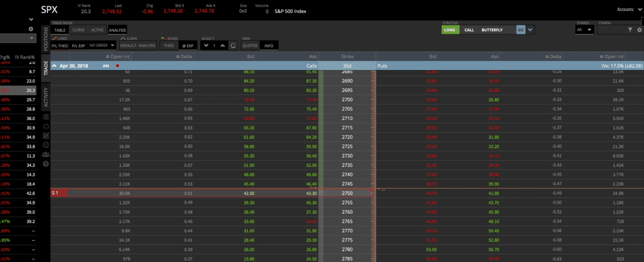The width and height of the screenshot is (644, 262).
Task: Open the CALL option type selector
Action: pyautogui.click(x=469, y=30)
